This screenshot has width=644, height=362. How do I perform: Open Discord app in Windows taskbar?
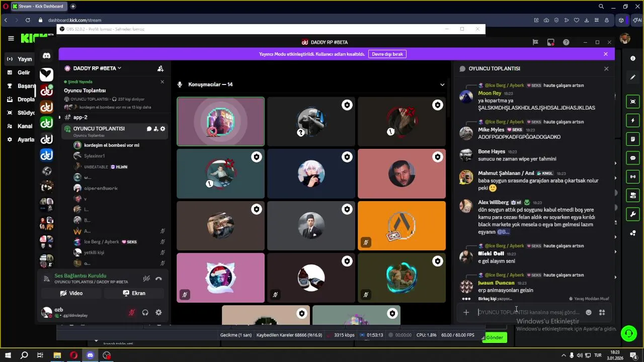90,355
